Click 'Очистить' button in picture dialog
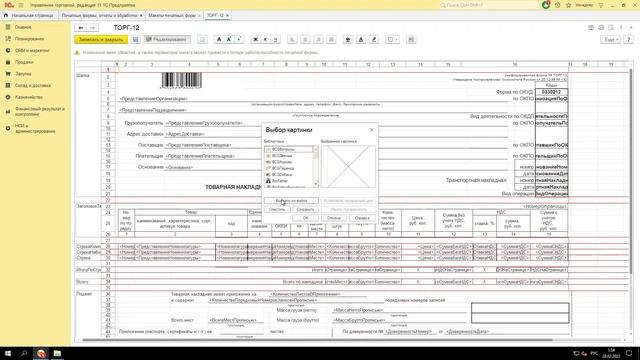Image resolution: width=640 pixels, height=360 pixels. (277, 209)
